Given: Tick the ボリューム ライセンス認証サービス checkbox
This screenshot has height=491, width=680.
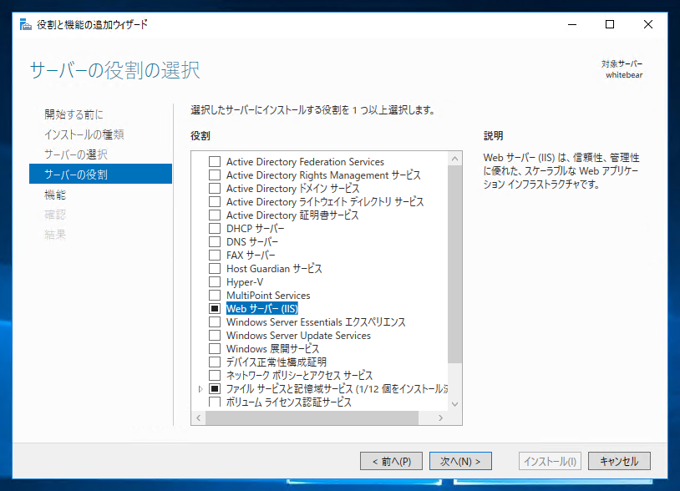Looking at the screenshot, I should point(215,402).
